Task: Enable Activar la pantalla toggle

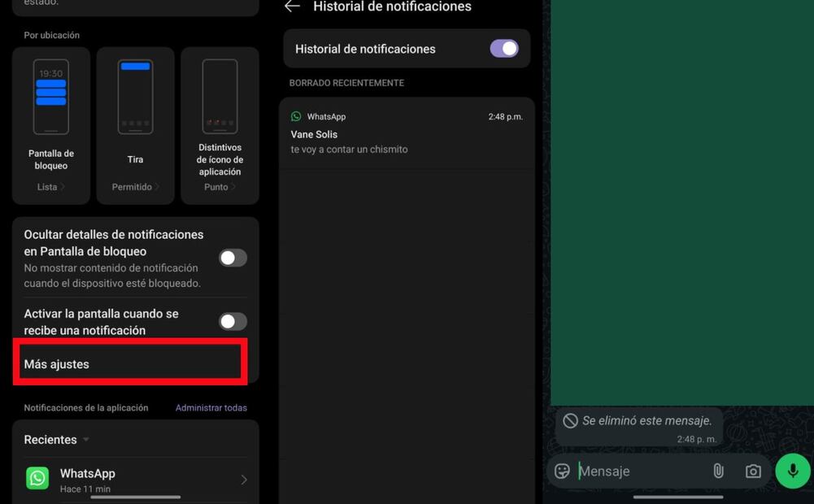Action: 233,322
